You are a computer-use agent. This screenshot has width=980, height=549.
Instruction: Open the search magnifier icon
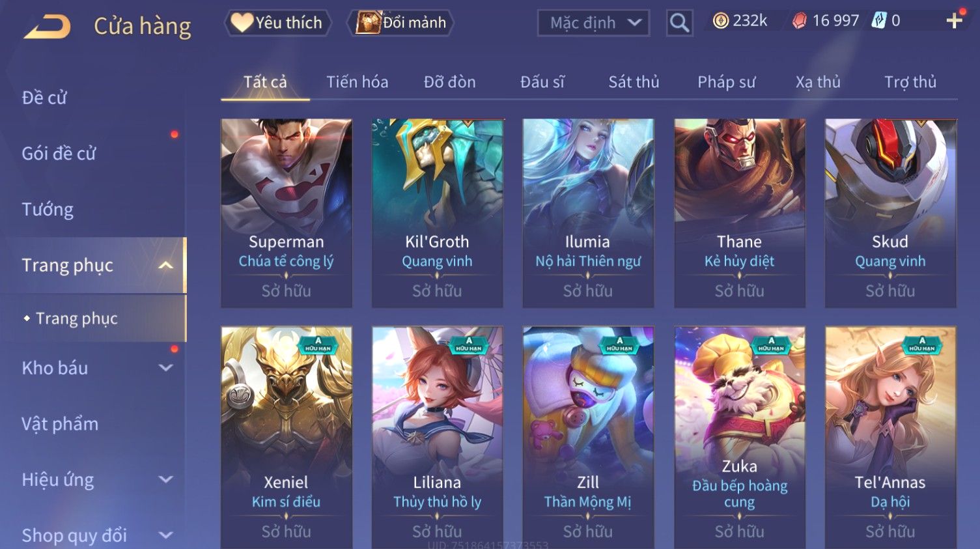pyautogui.click(x=679, y=23)
